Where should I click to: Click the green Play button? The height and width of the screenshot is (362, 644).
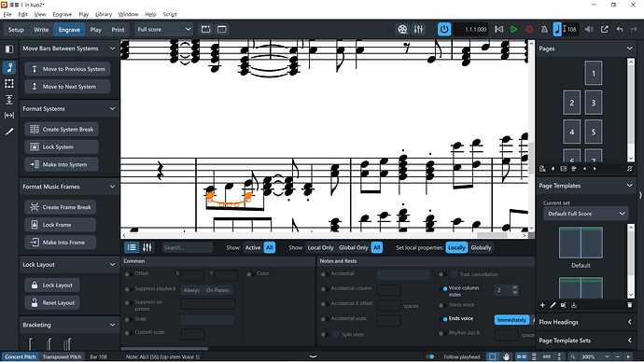[514, 29]
